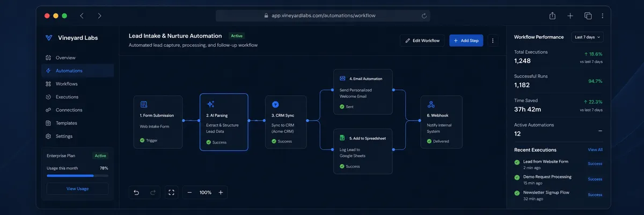
Task: Click 'Send Personalized Welcome Email' description
Action: pyautogui.click(x=355, y=93)
